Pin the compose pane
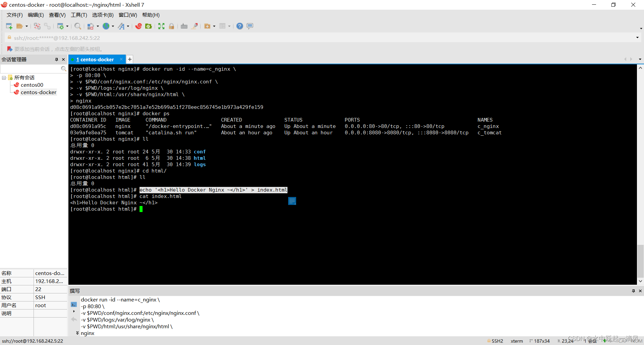This screenshot has height=345, width=644. pyautogui.click(x=633, y=291)
